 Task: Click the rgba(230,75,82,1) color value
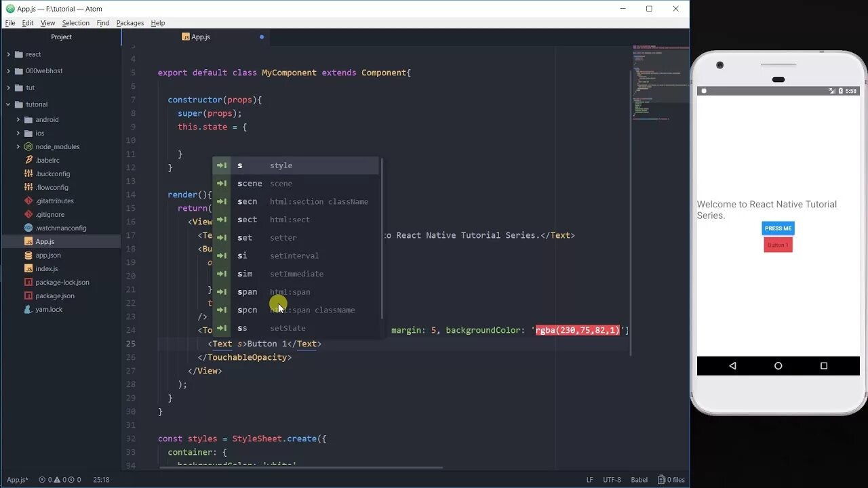[578, 330]
